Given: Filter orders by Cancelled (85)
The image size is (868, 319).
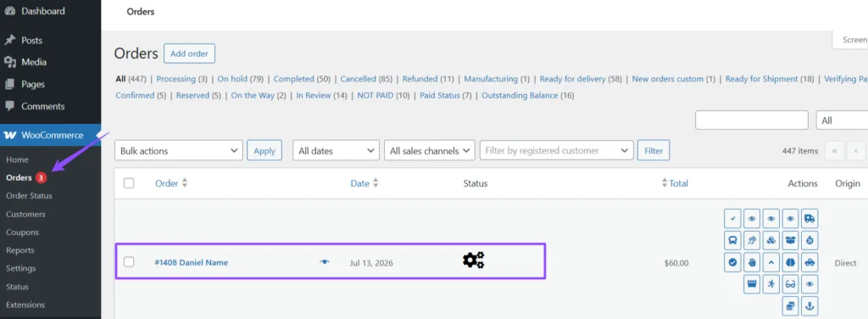Looking at the screenshot, I should [x=366, y=79].
